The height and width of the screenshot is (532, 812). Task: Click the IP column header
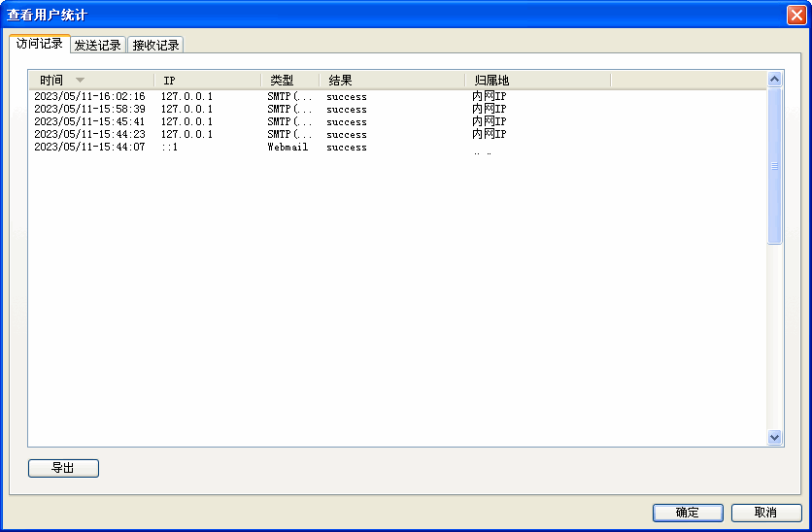[169, 81]
